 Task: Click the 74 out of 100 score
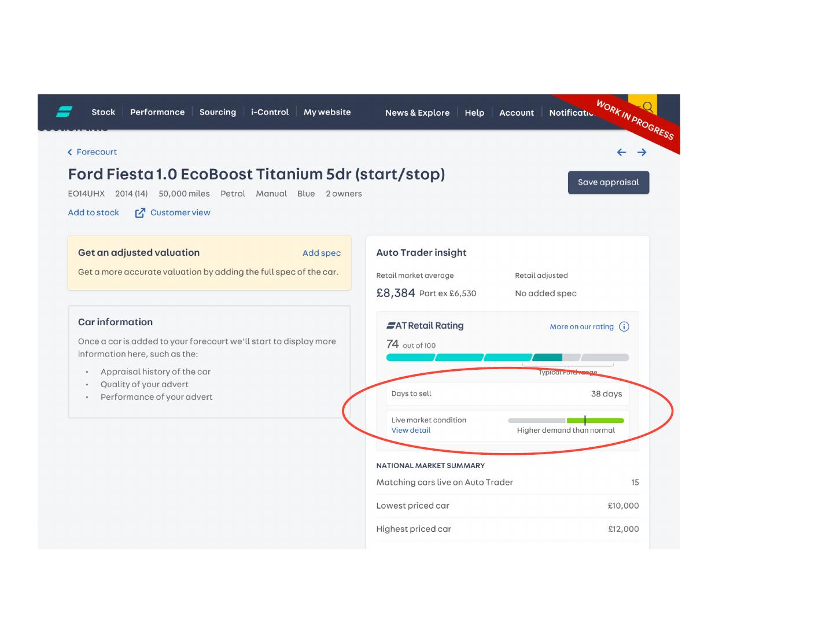point(411,344)
